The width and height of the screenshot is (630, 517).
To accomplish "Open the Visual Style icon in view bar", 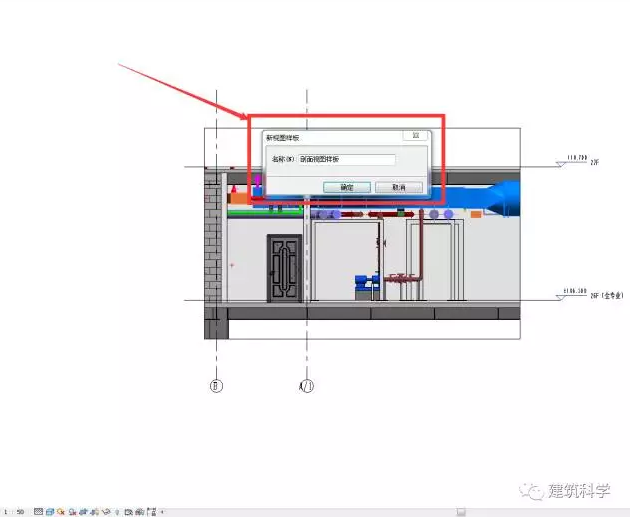I will click(50, 512).
